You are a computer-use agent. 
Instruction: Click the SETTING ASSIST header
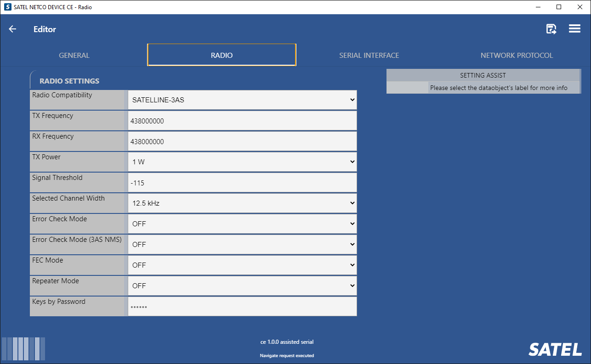(x=483, y=75)
